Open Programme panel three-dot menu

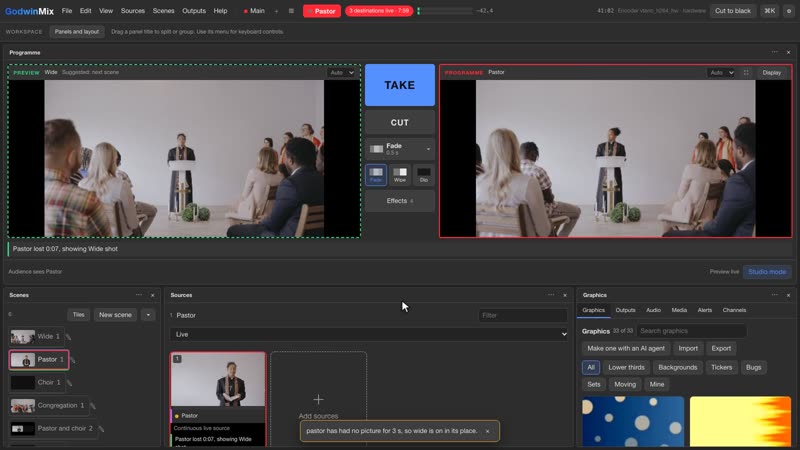[775, 52]
